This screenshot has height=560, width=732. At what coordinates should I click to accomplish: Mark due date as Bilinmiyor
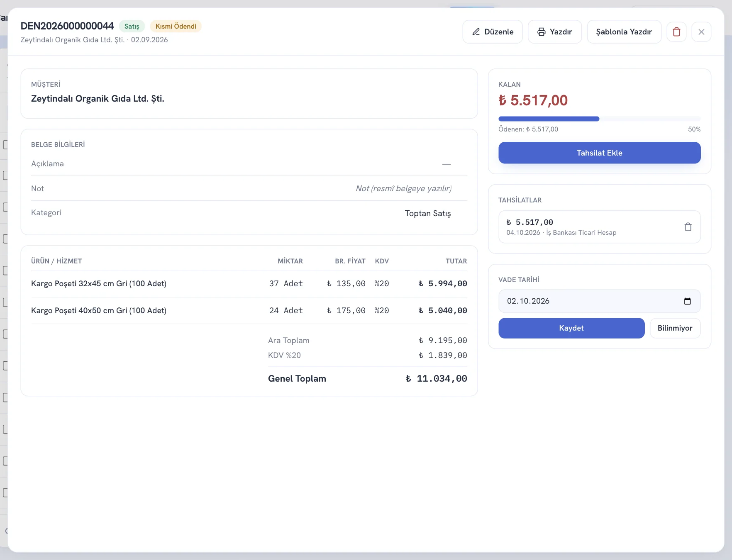click(x=675, y=328)
